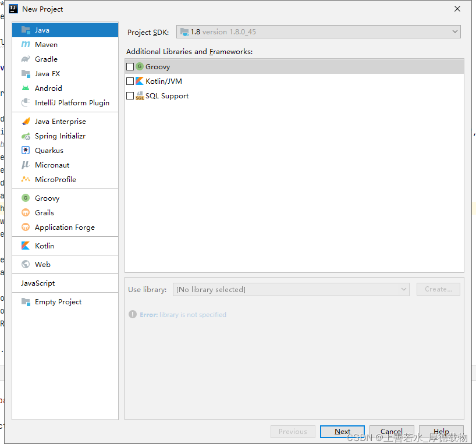Viewport: 476px width, 448px height.
Task: Click the Application Forge label
Action: point(65,227)
